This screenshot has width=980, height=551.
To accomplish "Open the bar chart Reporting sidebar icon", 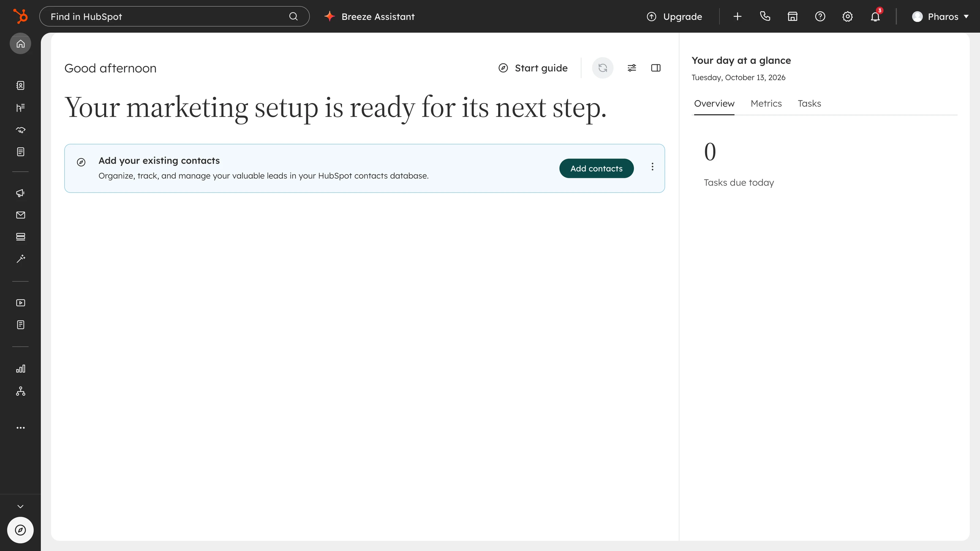I will coord(20,369).
